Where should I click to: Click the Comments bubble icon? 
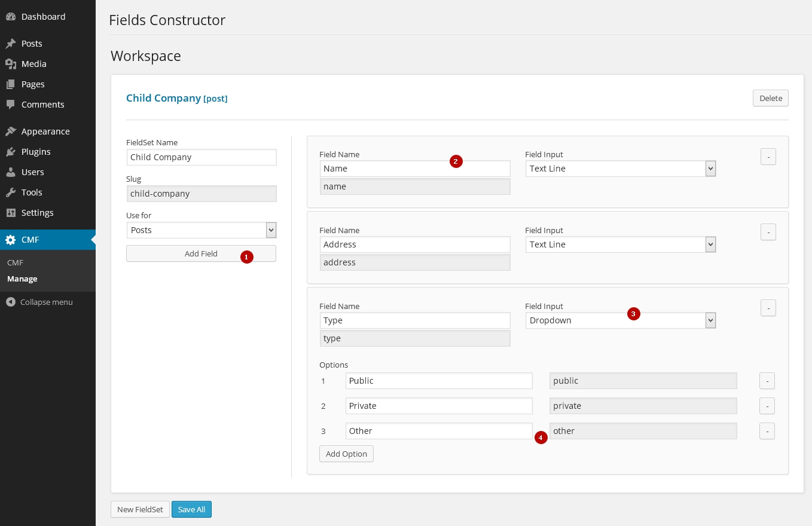(10, 105)
